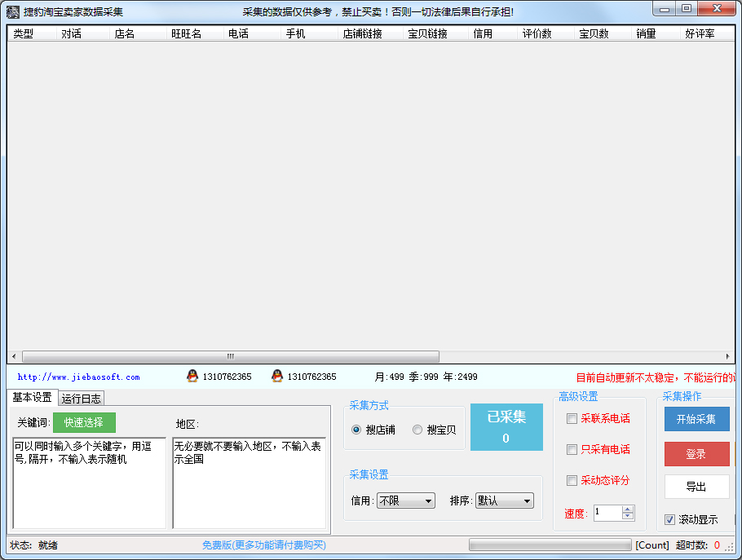Switch to the 基本设置 tab
The width and height of the screenshot is (742, 560).
click(x=30, y=398)
